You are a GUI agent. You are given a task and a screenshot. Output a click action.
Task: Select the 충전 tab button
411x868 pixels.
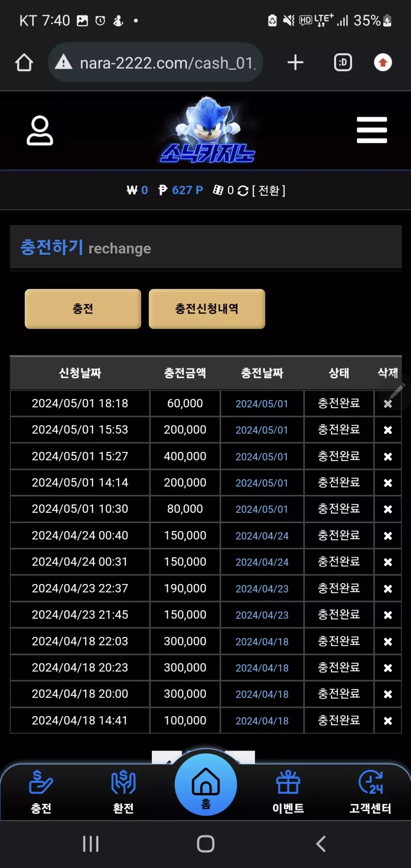pos(83,309)
